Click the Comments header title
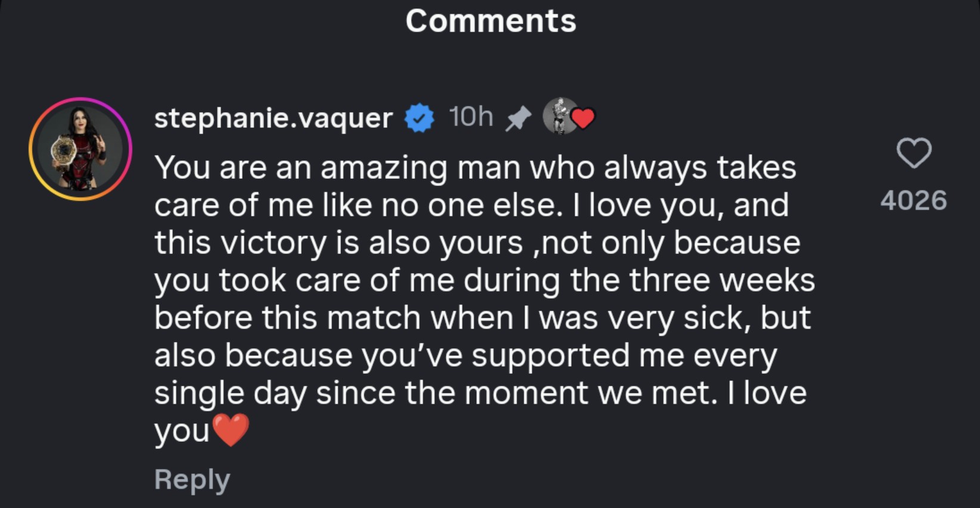 491,21
